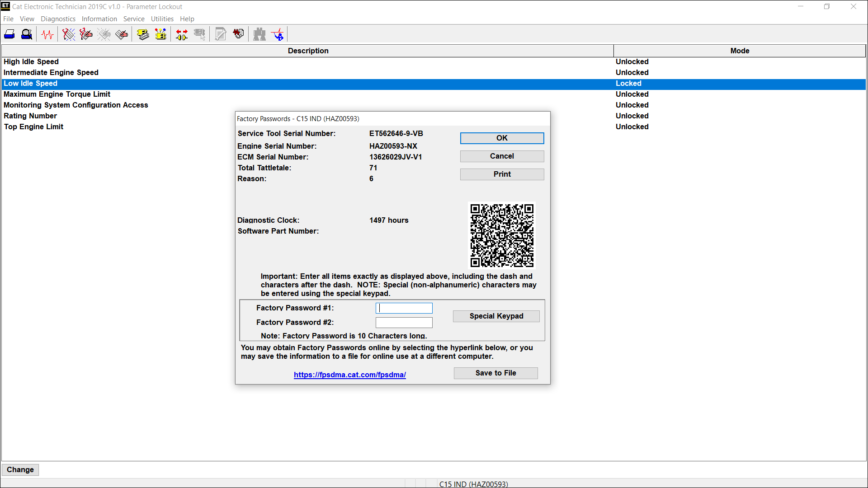Click Save to File button

(x=495, y=373)
